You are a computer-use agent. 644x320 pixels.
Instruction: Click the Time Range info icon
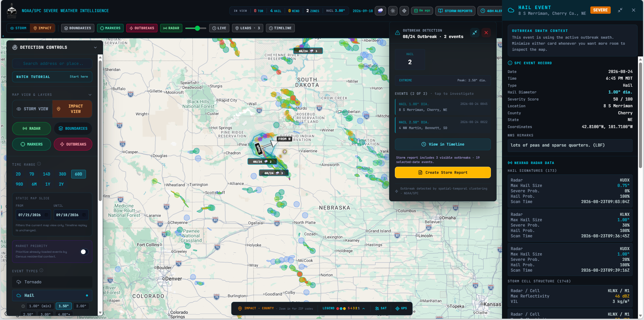tap(39, 164)
